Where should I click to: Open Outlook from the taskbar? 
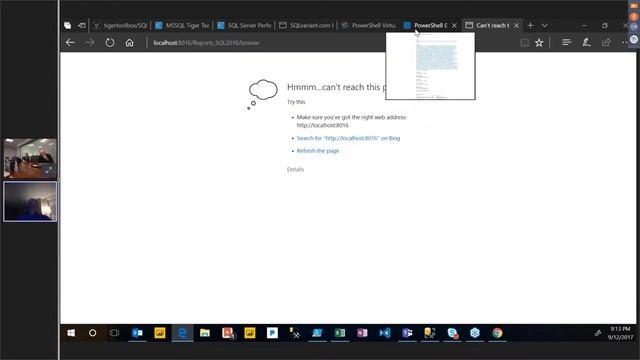pyautogui.click(x=137, y=333)
